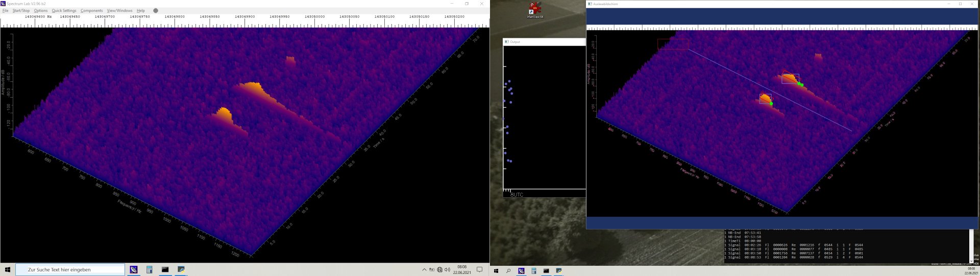The image size is (980, 276).
Task: Open the Components menu
Action: pos(91,10)
